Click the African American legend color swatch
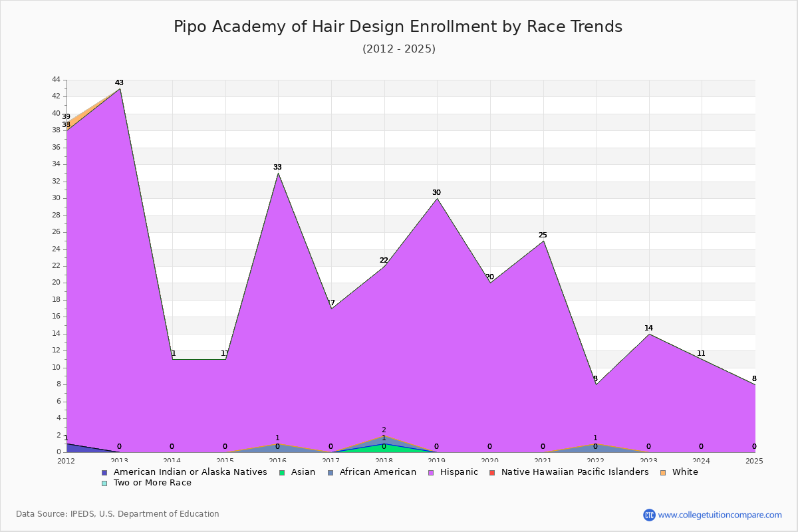The image size is (798, 532). [x=330, y=472]
